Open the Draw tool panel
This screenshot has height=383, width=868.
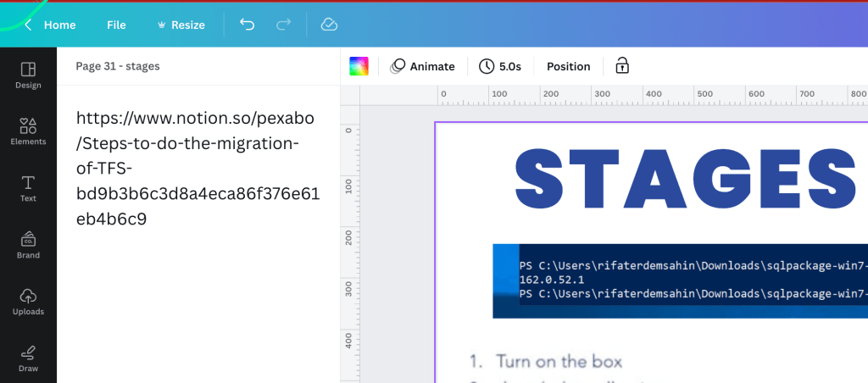(28, 358)
